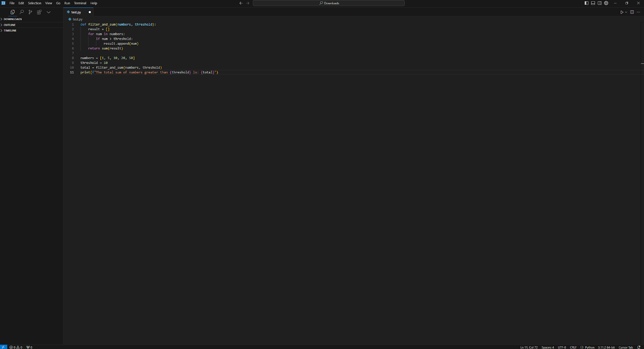Image resolution: width=644 pixels, height=349 pixels.
Task: Show additional views chevron in sidebar
Action: [49, 12]
